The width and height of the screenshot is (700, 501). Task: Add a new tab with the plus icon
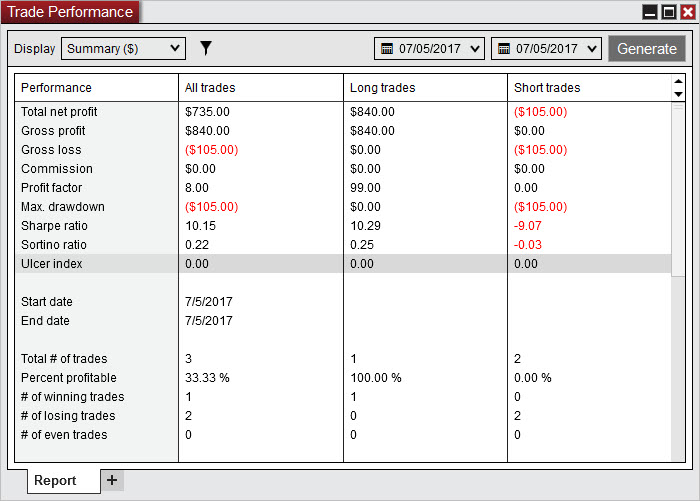coord(112,480)
